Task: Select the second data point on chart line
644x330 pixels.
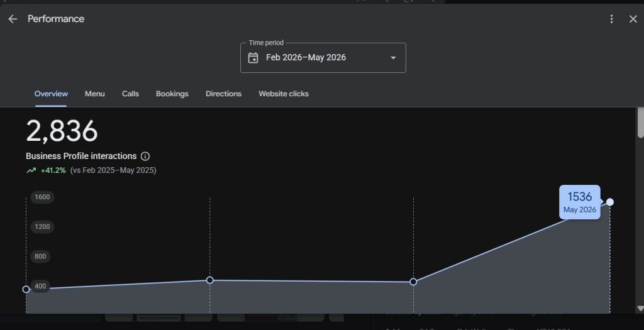Action: [210, 280]
